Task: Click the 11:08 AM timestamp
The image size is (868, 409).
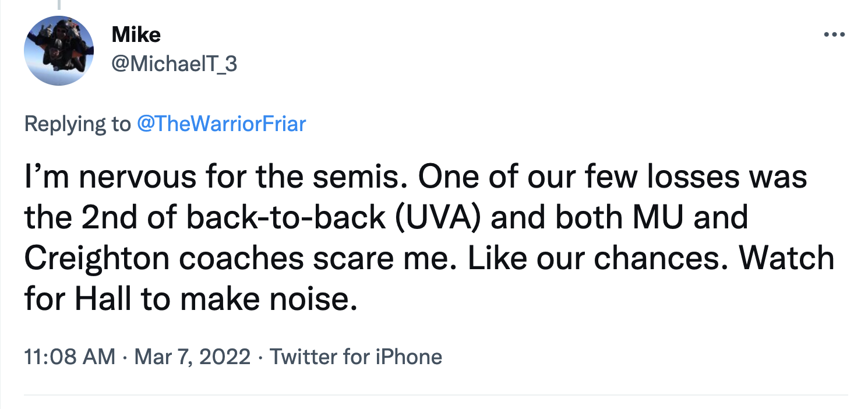Action: click(x=70, y=356)
